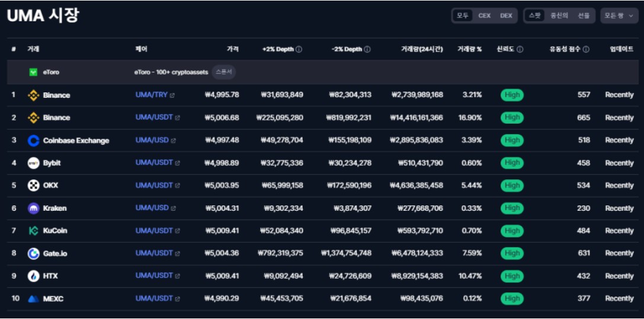Sort by 거래량(24시간) column header
The width and height of the screenshot is (644, 319).
[x=422, y=49]
